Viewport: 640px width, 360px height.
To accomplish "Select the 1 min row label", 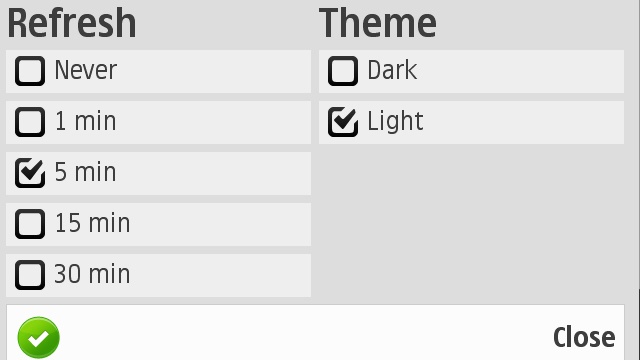I will 86,121.
